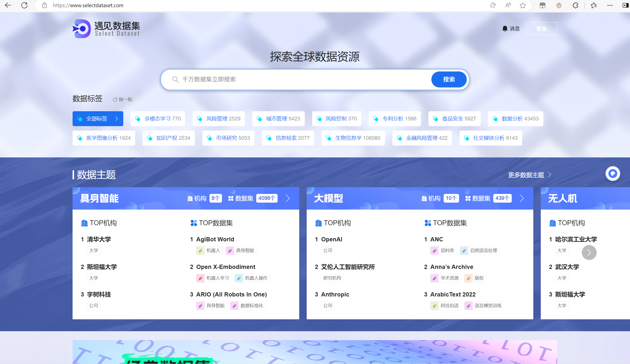Select the 生物信息学 106080 tag
630x364 pixels.
click(353, 138)
